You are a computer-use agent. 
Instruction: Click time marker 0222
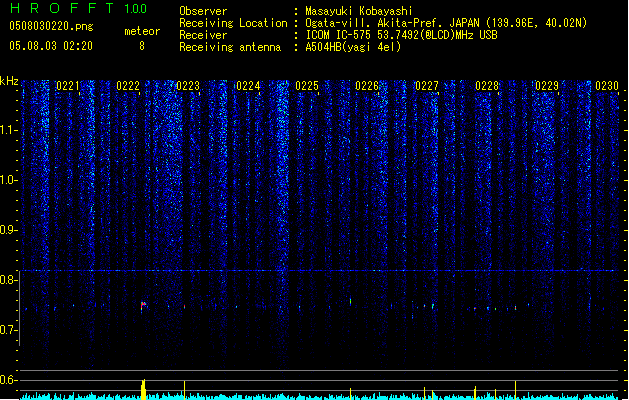[128, 86]
